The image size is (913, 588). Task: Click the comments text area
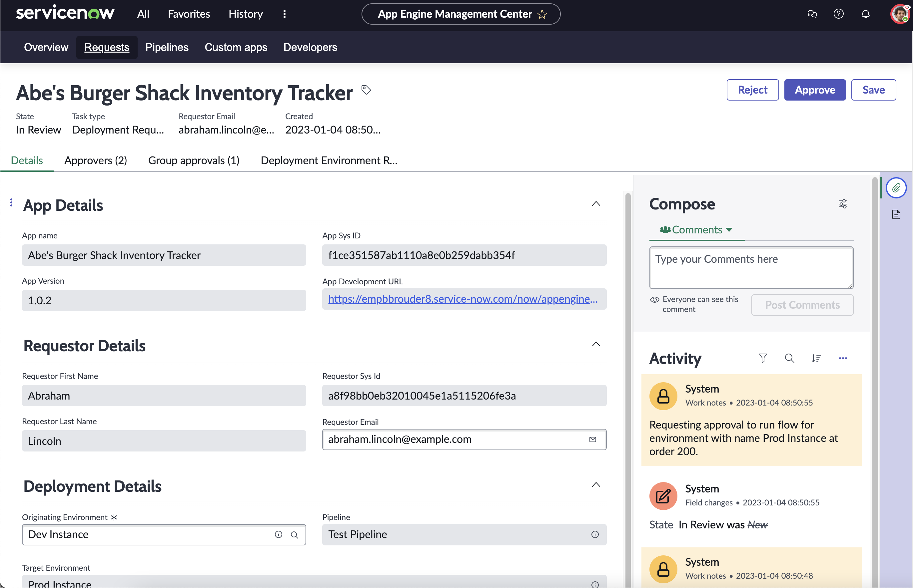[x=751, y=268]
